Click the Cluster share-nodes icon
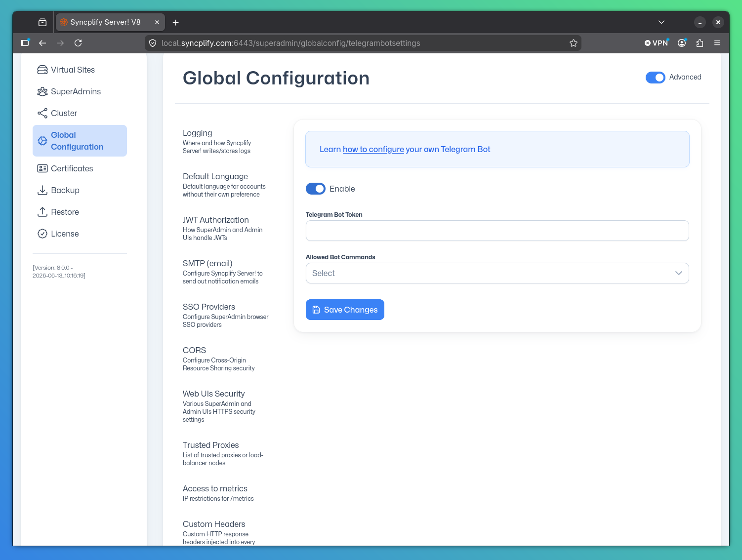This screenshot has width=742, height=560. tap(42, 113)
